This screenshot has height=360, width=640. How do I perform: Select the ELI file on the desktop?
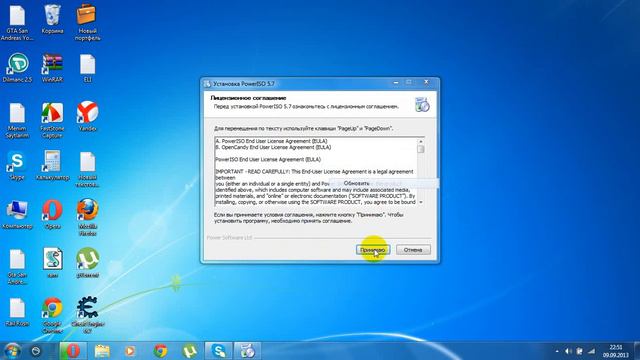87,67
